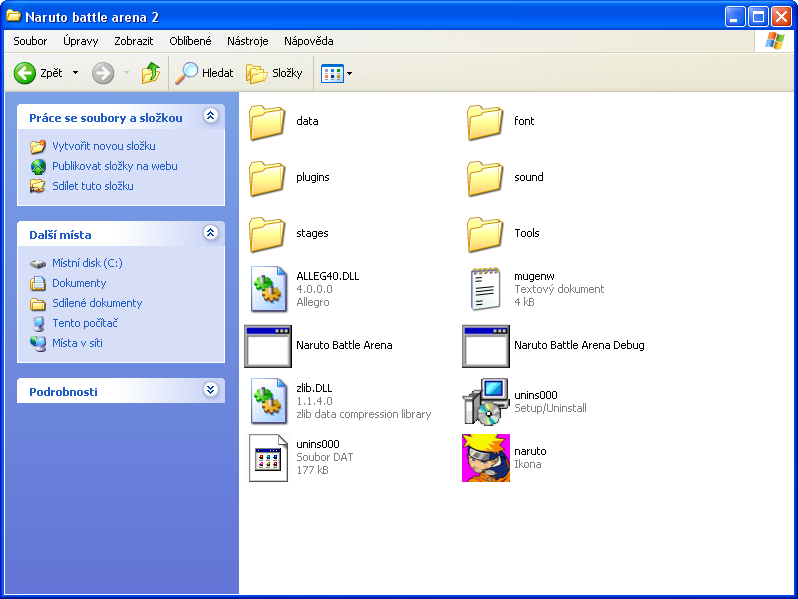Screen dimensions: 798x599
Task: Click the 'Textový dokument' description text
Action: click(x=559, y=289)
